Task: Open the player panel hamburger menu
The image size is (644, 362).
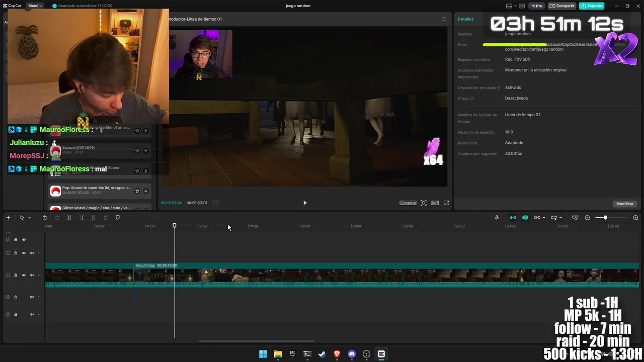Action: click(x=444, y=19)
